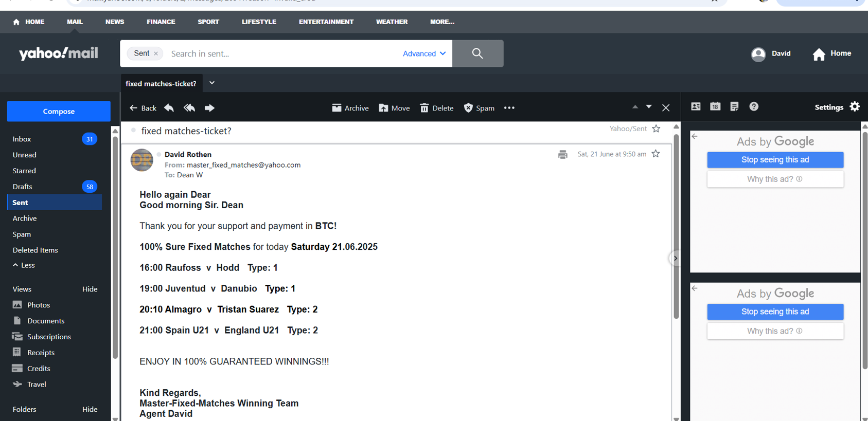Remove the Sent filter chip

156,53
